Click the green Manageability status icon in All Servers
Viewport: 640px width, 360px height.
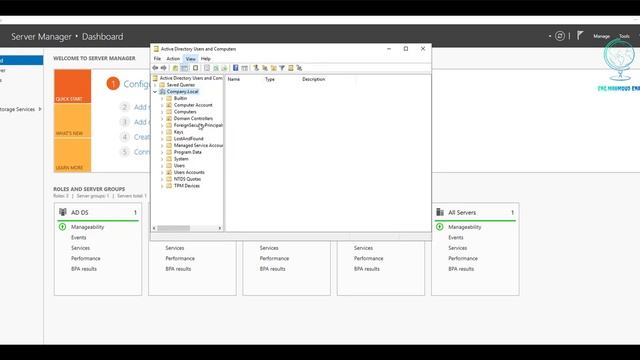tap(440, 227)
